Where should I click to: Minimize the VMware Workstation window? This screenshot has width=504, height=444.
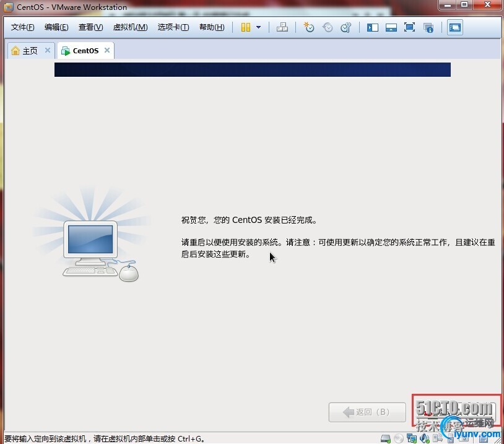click(x=448, y=5)
